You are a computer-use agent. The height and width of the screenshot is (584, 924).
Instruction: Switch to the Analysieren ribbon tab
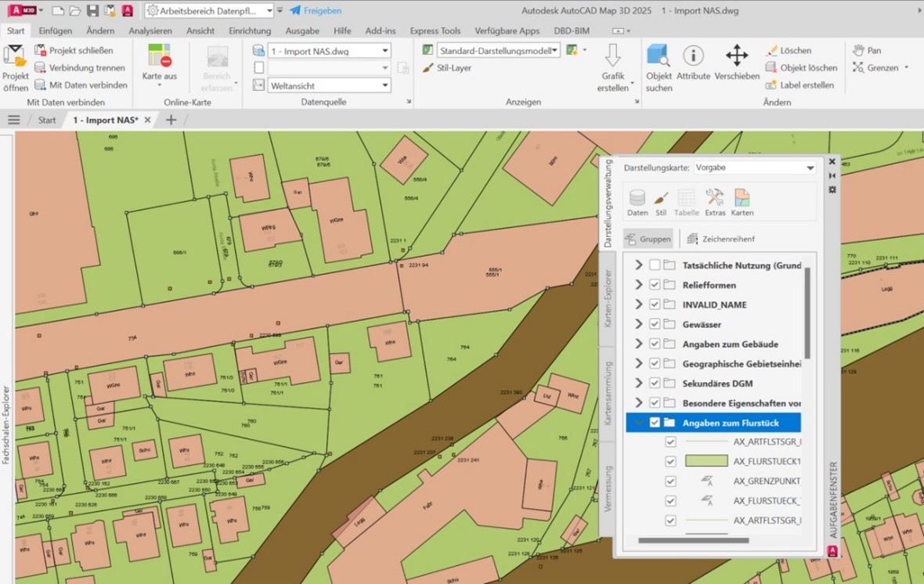(150, 31)
